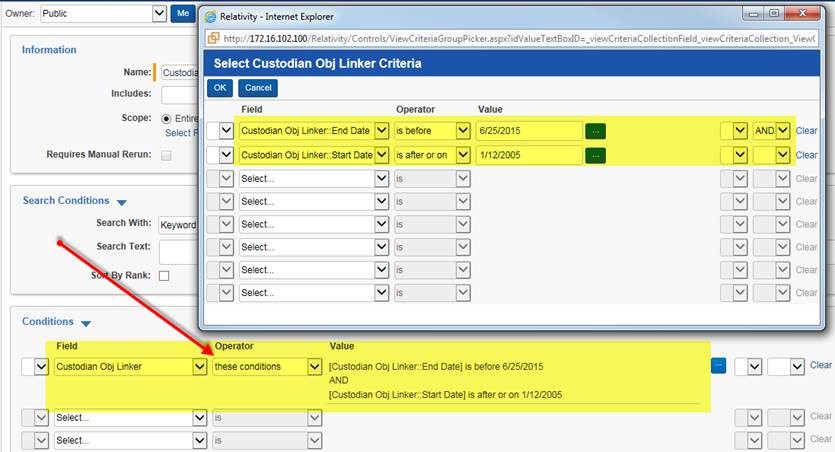This screenshot has height=452, width=835.
Task: Open the left-parenthesis dropdown in the End Date row
Action: 220,130
